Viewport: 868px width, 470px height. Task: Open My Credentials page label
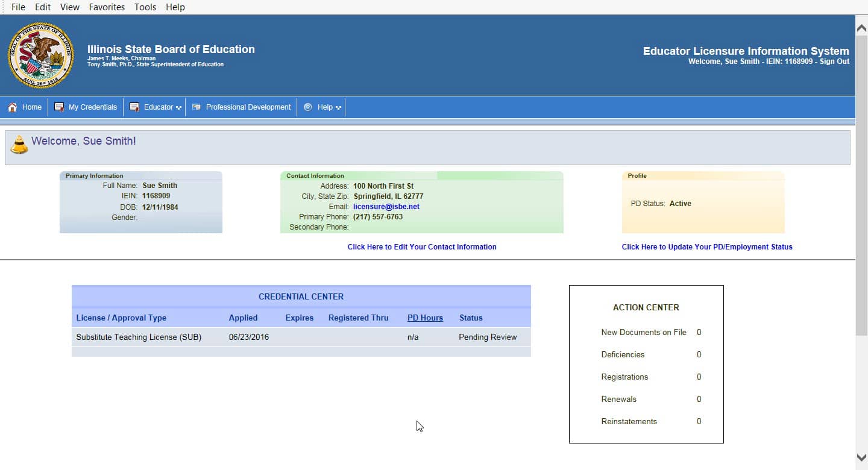click(93, 107)
